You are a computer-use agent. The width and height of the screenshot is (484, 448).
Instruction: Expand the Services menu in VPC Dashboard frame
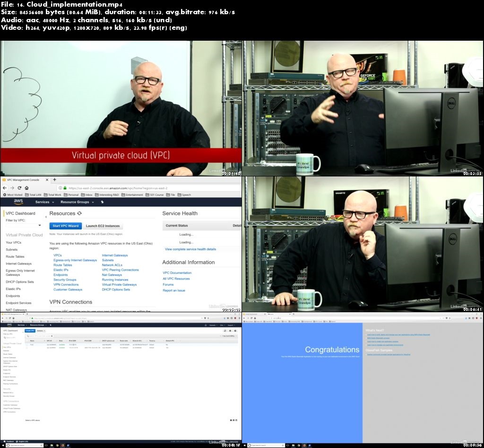pyautogui.click(x=44, y=202)
